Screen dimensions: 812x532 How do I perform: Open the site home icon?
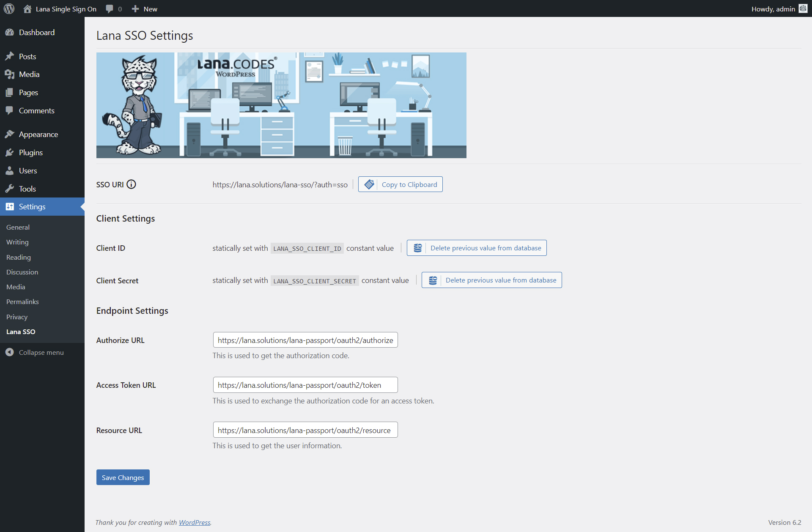tap(27, 9)
